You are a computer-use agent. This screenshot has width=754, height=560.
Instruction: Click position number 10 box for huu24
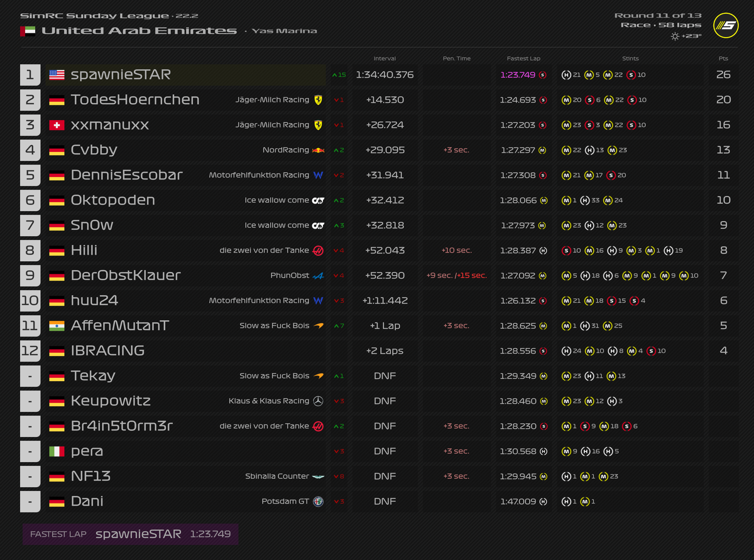tap(30, 301)
